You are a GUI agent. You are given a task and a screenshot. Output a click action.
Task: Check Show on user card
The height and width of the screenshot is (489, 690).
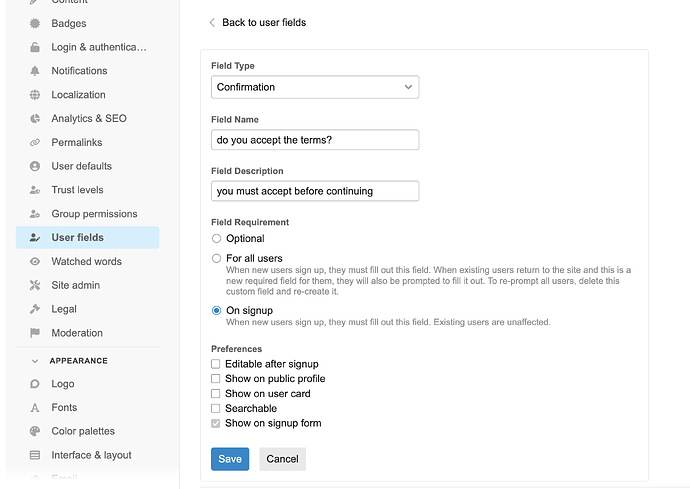[216, 393]
